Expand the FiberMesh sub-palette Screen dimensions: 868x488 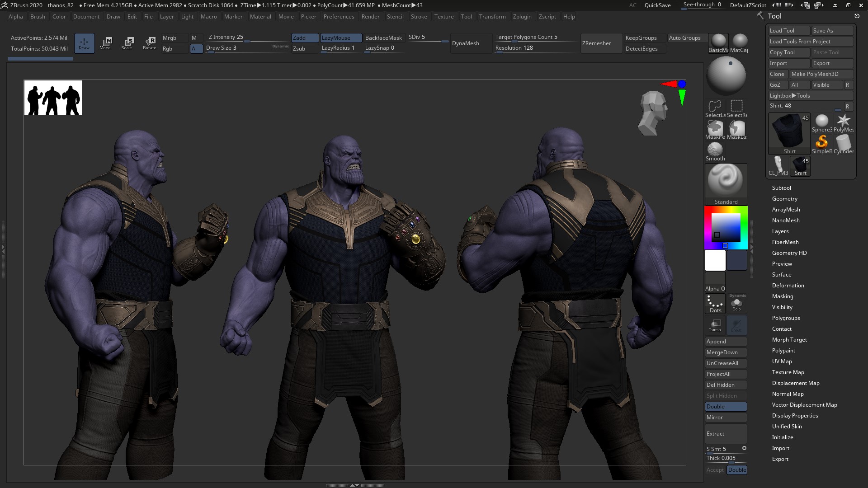[785, 242]
